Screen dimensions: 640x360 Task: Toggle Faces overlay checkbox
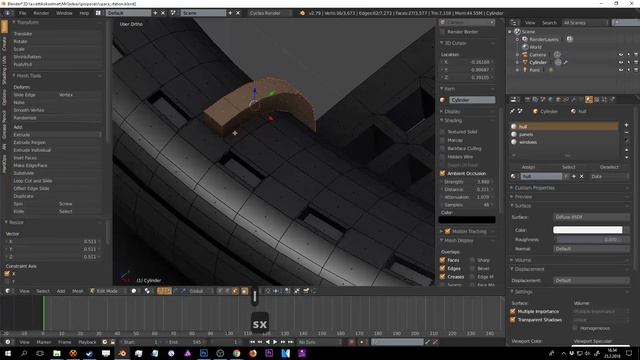pyautogui.click(x=442, y=260)
